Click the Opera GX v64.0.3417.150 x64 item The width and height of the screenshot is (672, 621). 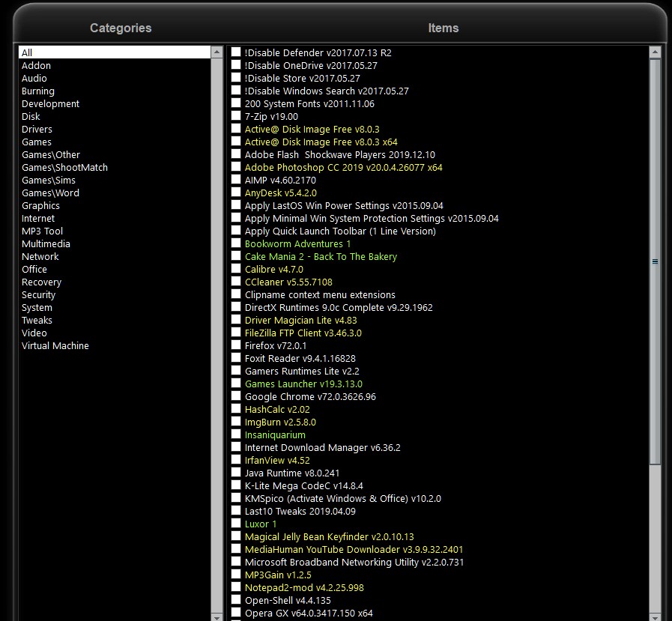[x=309, y=614]
